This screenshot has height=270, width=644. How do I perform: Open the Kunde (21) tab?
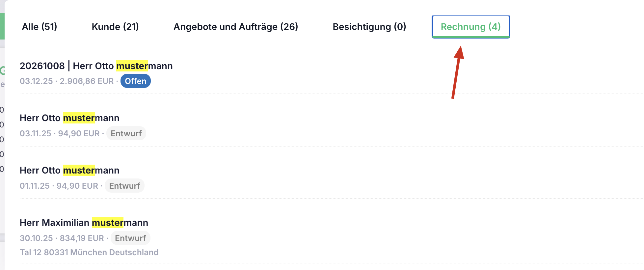tap(115, 27)
